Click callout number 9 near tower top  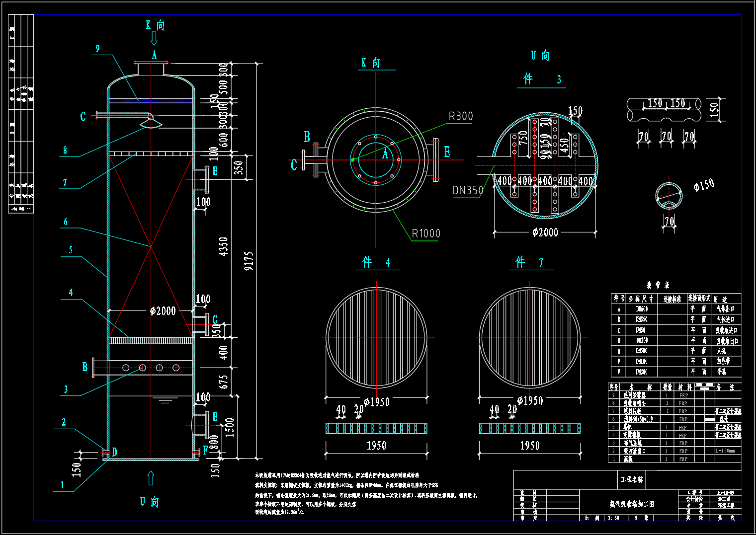97,49
